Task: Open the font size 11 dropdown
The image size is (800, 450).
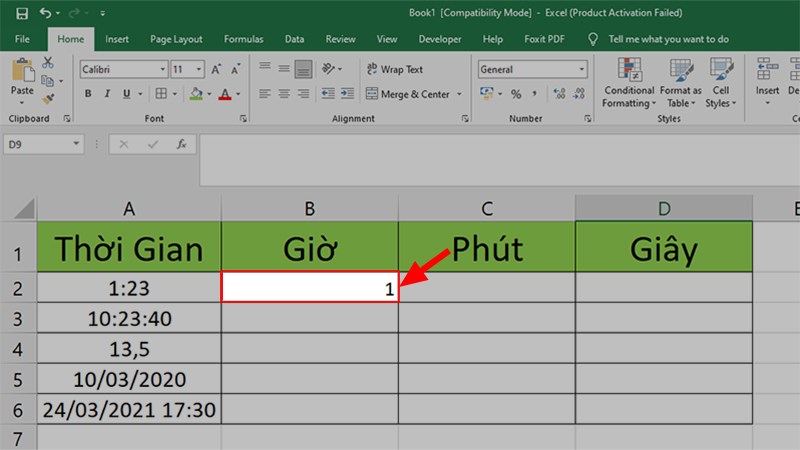Action: point(199,69)
